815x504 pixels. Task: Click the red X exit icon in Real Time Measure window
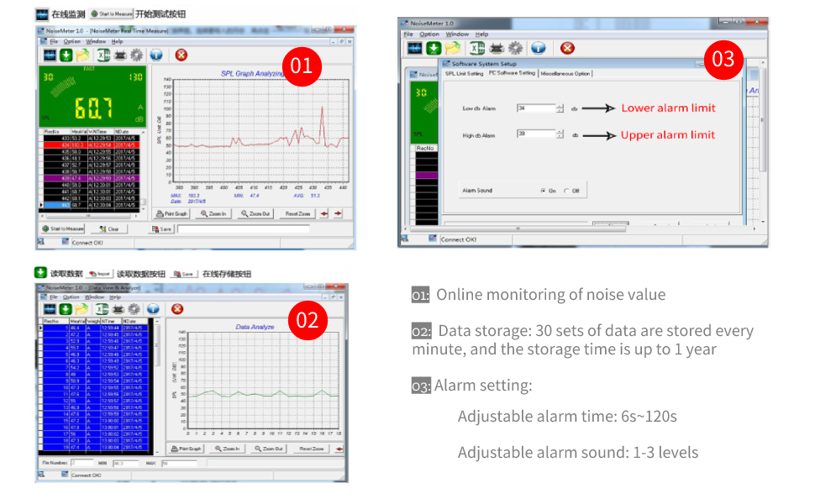tap(181, 55)
